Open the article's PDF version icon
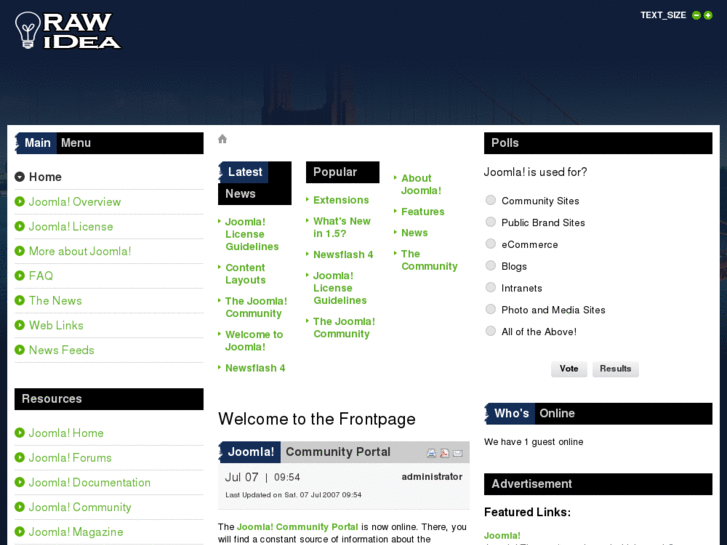 click(x=444, y=453)
